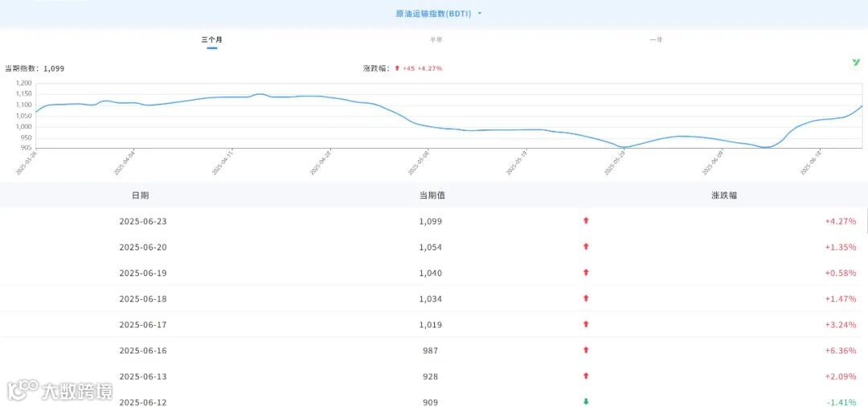868x407 pixels.
Task: Select the date cell 2025-06-16
Action: pyautogui.click(x=143, y=351)
